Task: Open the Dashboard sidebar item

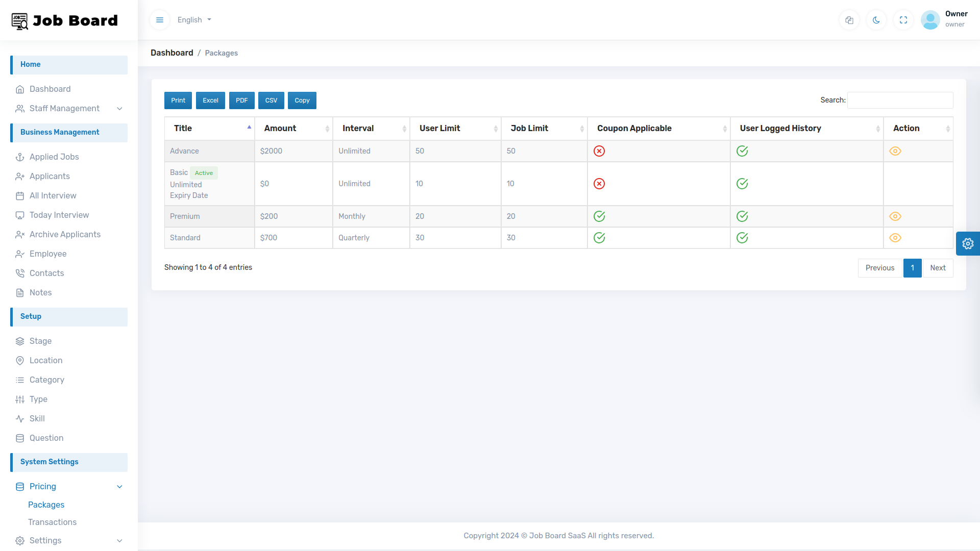Action: [50, 89]
